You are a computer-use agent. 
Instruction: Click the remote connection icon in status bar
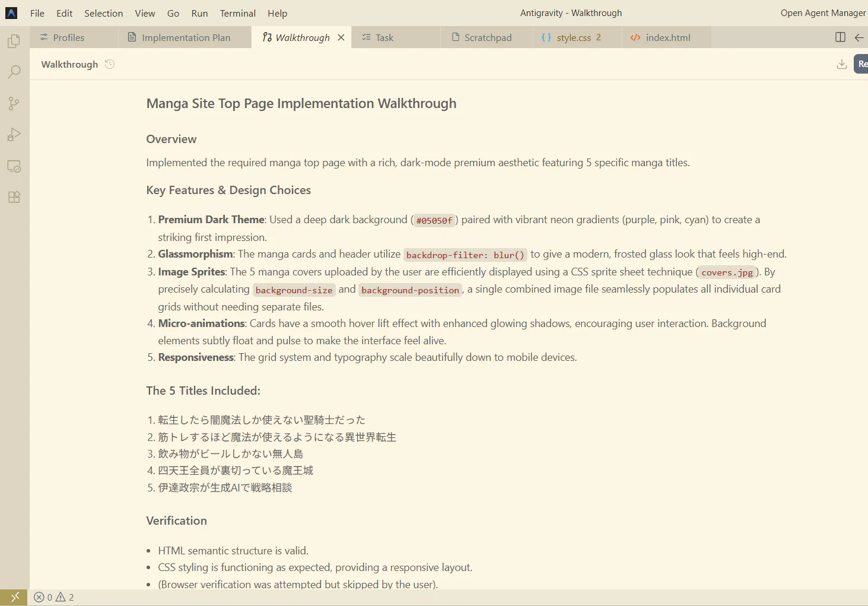click(14, 597)
